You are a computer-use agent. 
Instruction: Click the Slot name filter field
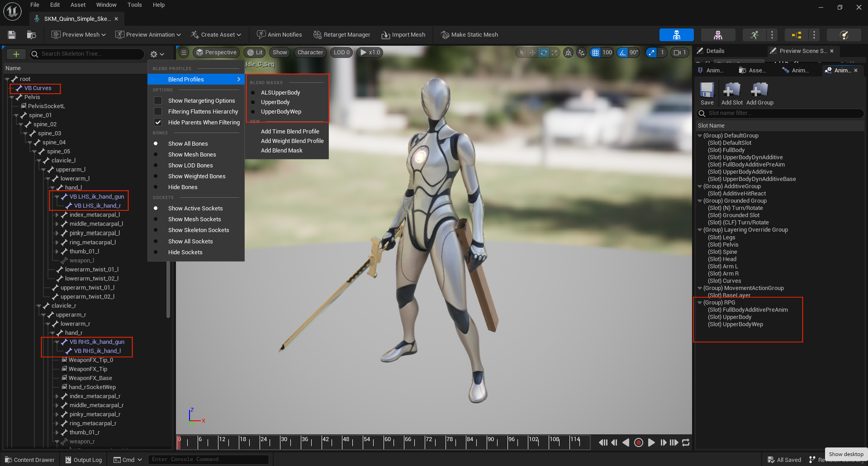click(780, 113)
